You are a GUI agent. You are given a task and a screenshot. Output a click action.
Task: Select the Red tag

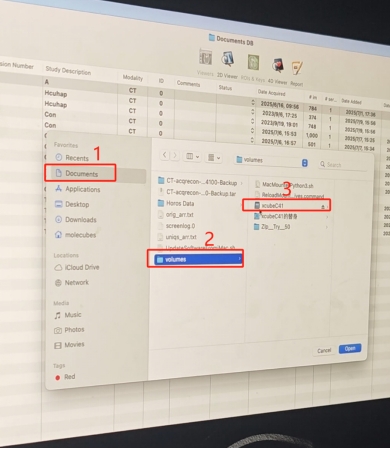tap(65, 377)
